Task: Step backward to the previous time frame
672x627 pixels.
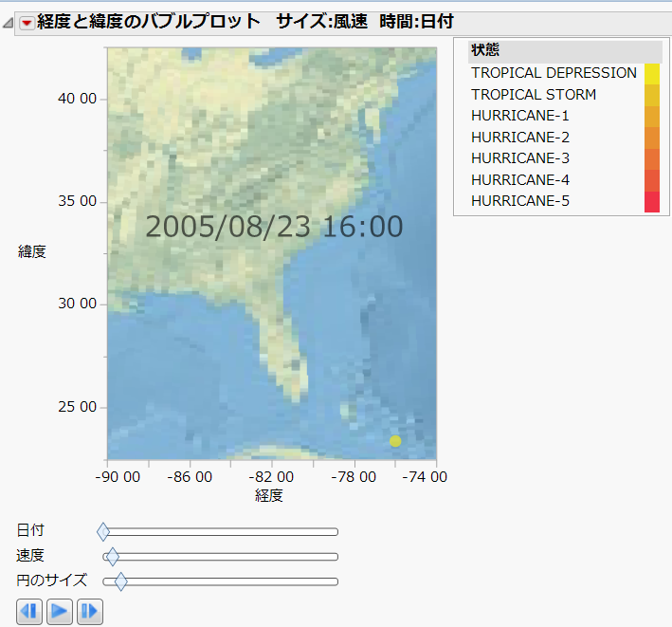Action: pos(29,611)
